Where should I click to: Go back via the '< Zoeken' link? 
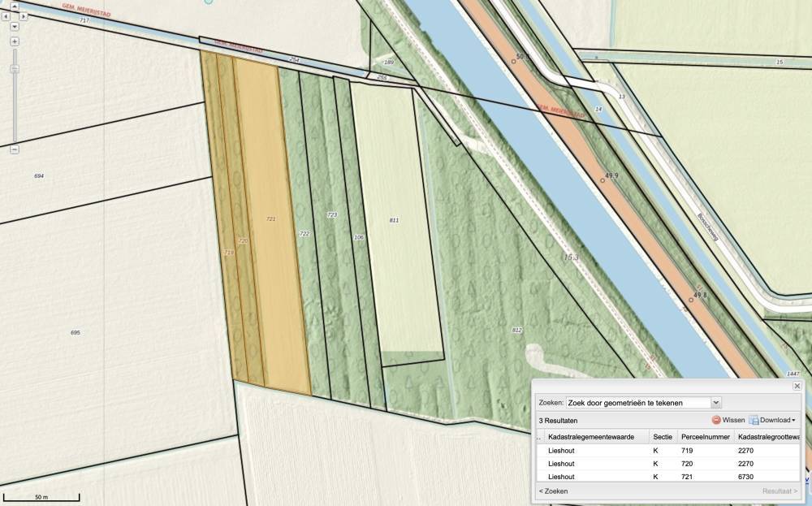coord(553,491)
